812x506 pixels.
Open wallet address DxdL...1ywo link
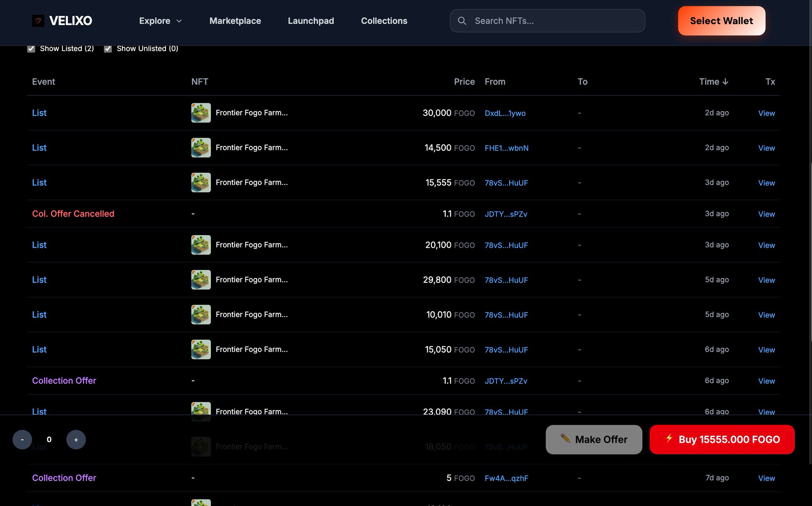pos(505,113)
